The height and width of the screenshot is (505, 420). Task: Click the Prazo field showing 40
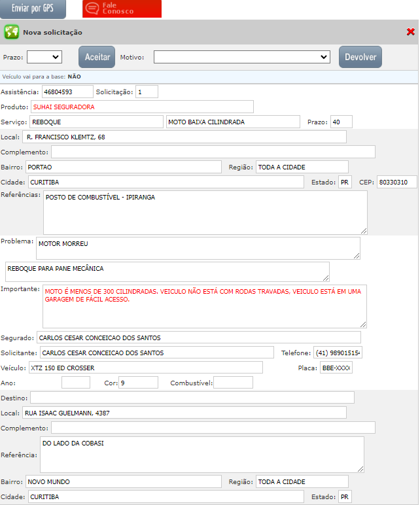pos(341,122)
